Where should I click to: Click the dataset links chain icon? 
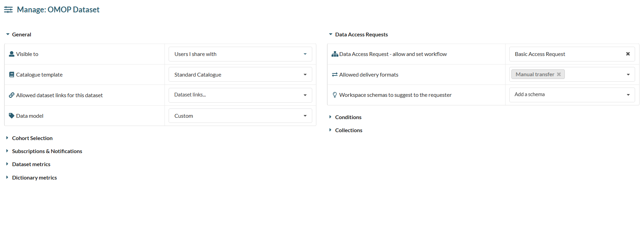(x=12, y=95)
